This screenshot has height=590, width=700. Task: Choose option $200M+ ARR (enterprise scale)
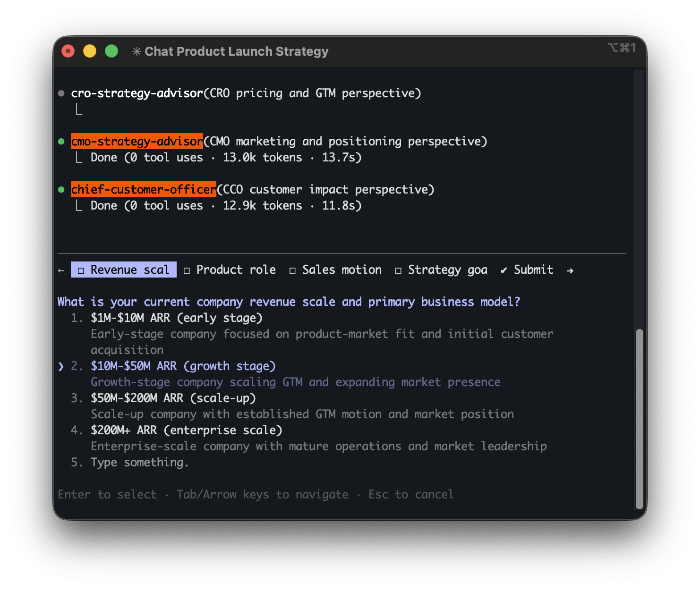coord(186,430)
